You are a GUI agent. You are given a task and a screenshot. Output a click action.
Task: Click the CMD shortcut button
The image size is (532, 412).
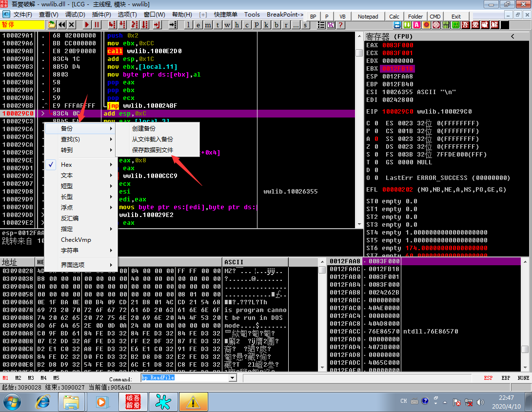pos(435,17)
